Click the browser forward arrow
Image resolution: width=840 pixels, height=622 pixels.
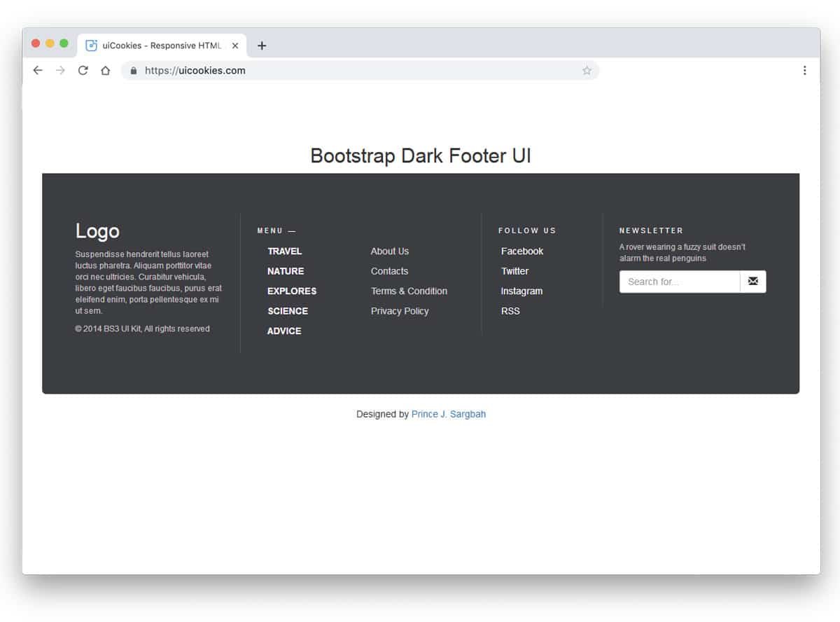tap(60, 70)
